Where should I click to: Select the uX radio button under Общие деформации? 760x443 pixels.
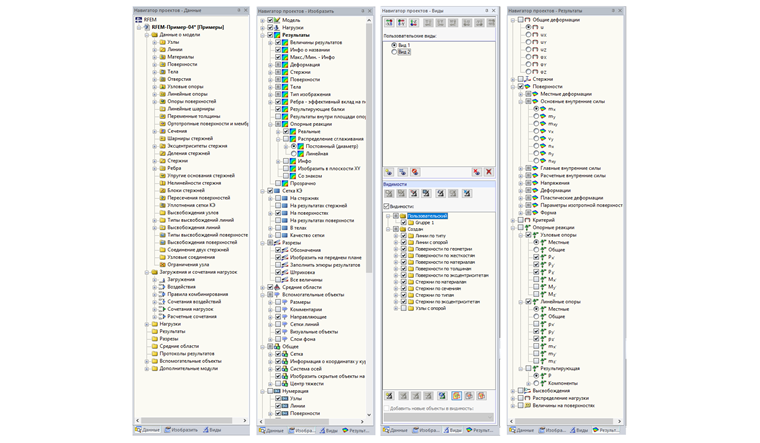(x=528, y=35)
